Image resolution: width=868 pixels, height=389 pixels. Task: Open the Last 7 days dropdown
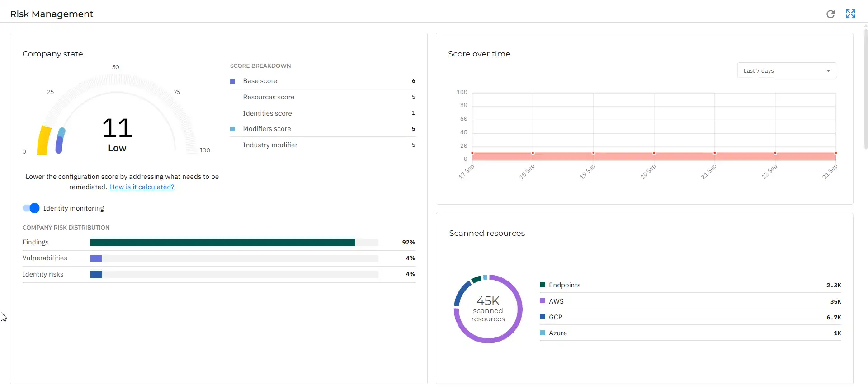click(x=787, y=70)
